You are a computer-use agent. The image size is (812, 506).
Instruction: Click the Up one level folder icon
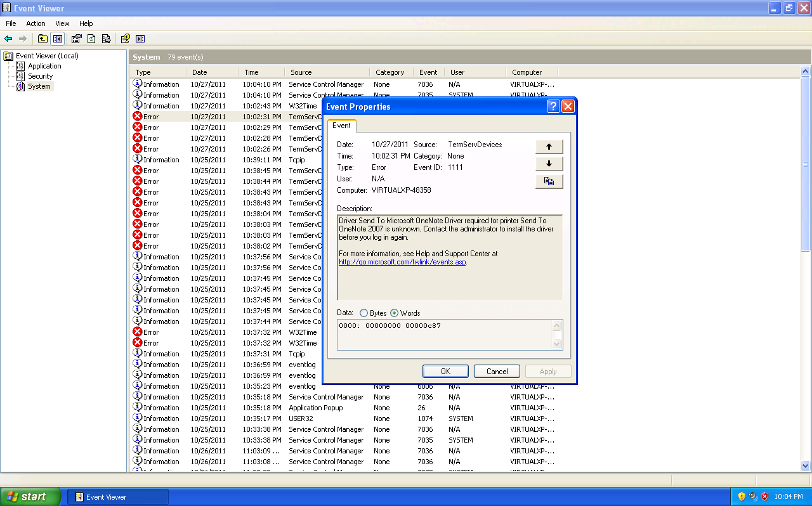(x=42, y=39)
